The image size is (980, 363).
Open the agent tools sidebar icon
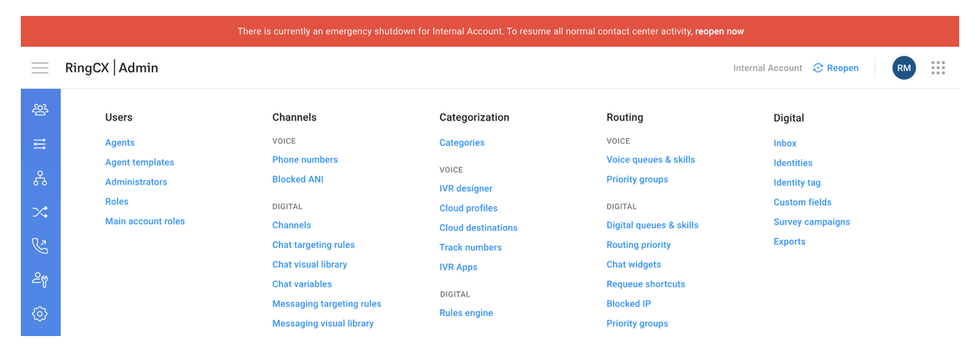pyautogui.click(x=40, y=280)
